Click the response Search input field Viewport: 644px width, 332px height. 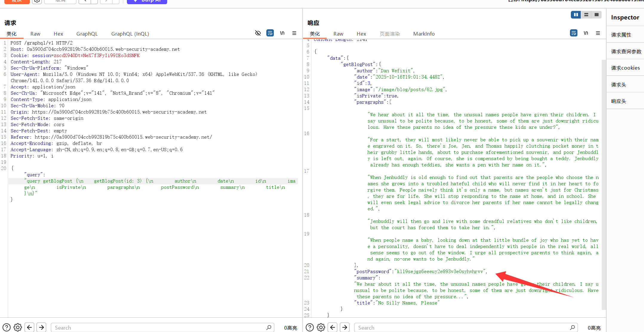(462, 328)
